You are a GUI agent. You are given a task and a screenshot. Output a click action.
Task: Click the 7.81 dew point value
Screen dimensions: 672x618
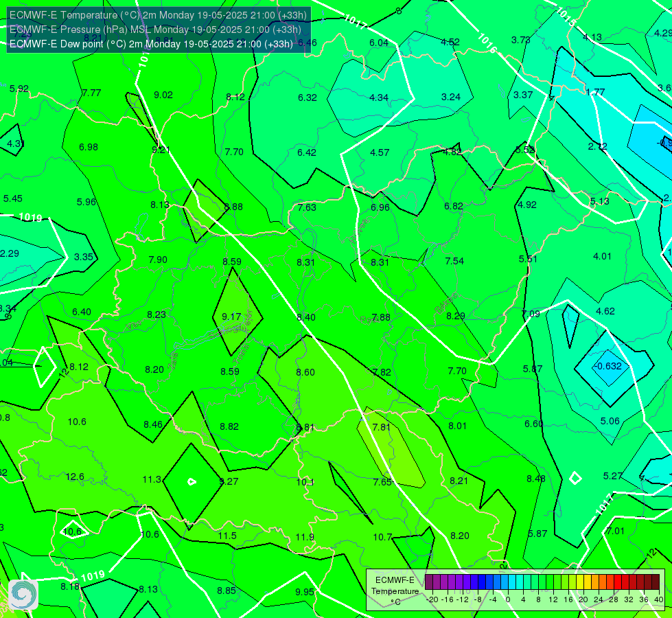382,427
